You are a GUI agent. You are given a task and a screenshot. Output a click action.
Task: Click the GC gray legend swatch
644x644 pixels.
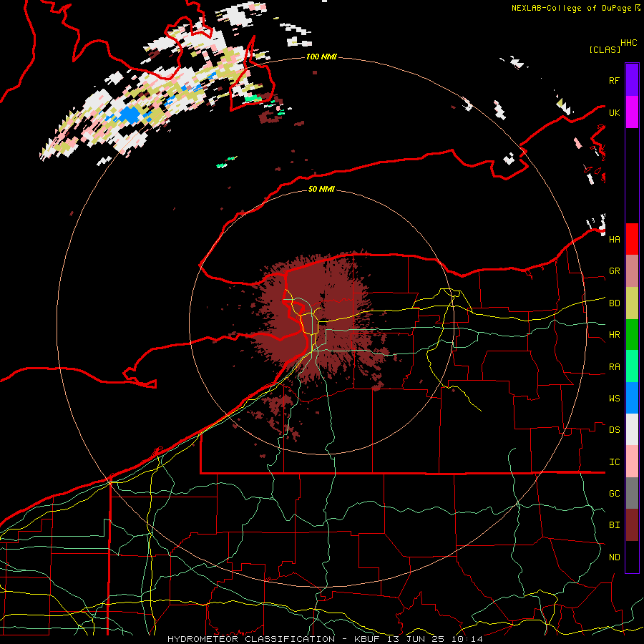[632, 493]
